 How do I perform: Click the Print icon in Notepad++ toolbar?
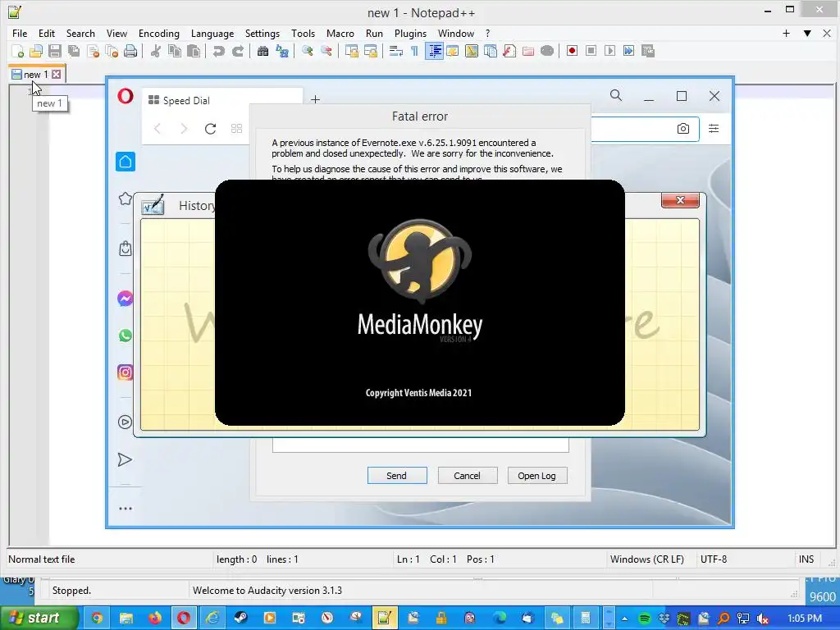pos(130,51)
